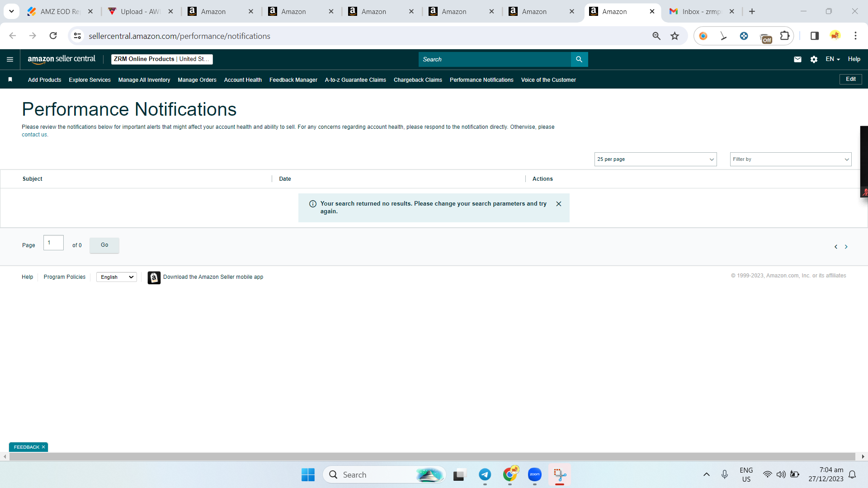Image resolution: width=868 pixels, height=488 pixels.
Task: Open the ZRM Online Products account switcher
Action: pyautogui.click(x=162, y=59)
